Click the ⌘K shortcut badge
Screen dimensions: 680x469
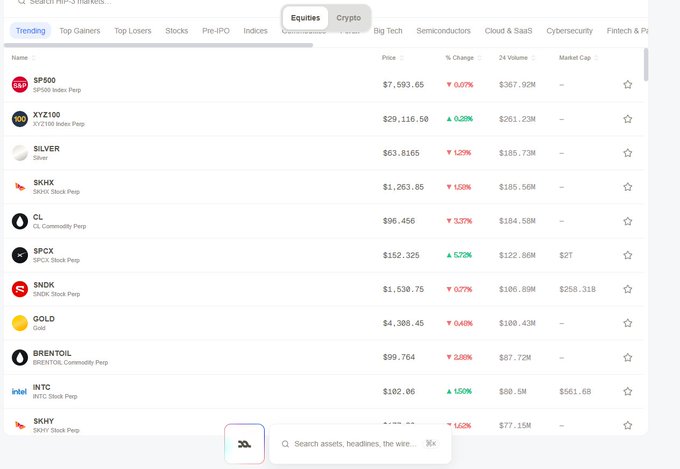click(431, 443)
